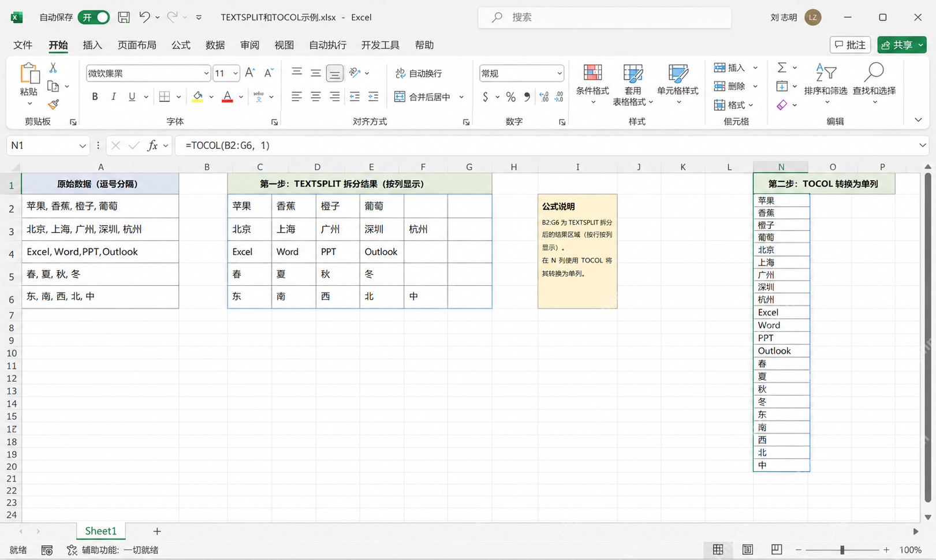Switch to Page Layout view in status bar

click(x=747, y=550)
